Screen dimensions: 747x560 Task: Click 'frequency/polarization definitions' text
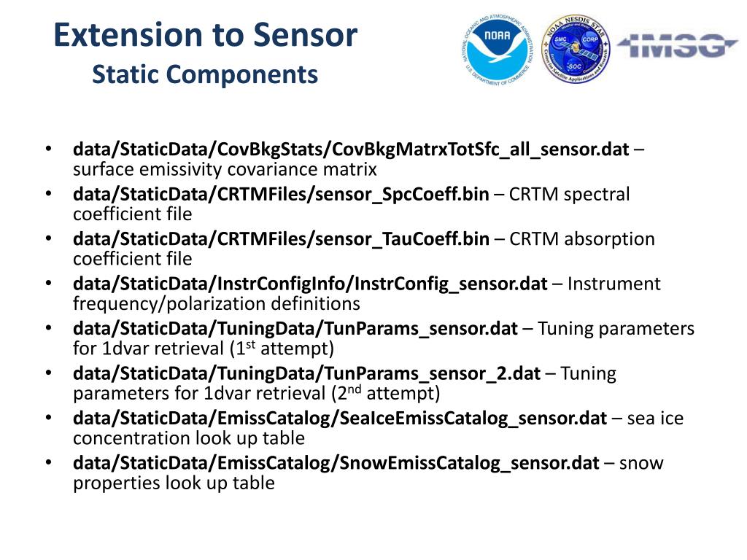pos(216,303)
